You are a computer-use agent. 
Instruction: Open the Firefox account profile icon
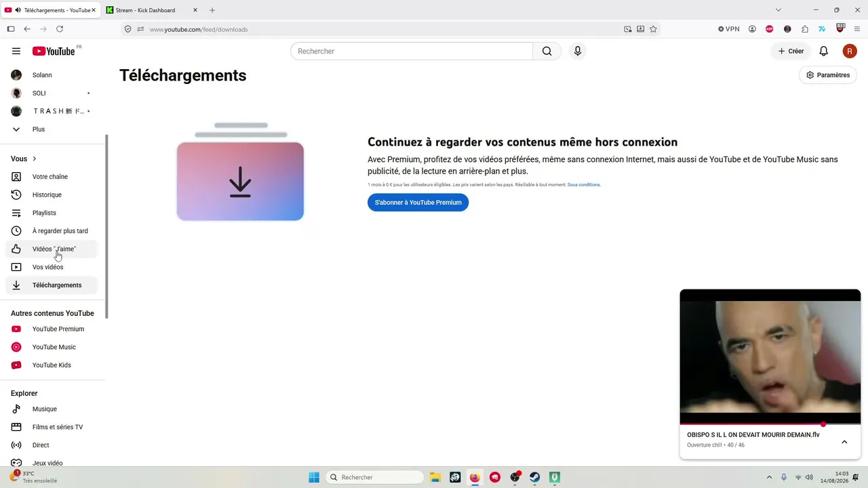(752, 29)
